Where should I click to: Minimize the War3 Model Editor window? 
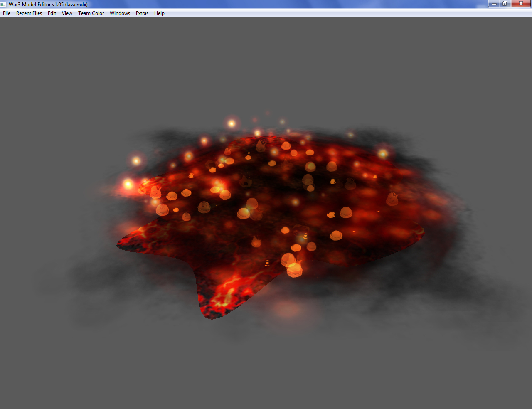(x=494, y=4)
